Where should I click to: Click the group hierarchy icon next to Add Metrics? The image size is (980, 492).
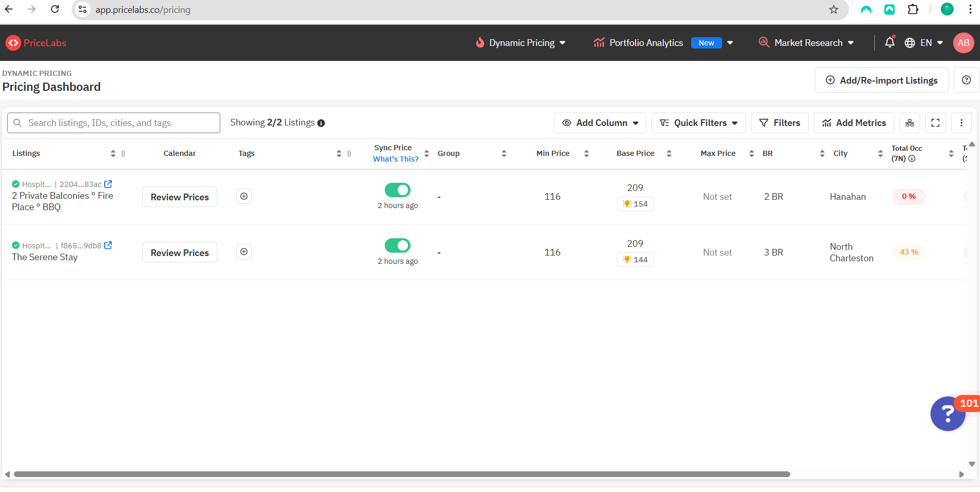[910, 123]
